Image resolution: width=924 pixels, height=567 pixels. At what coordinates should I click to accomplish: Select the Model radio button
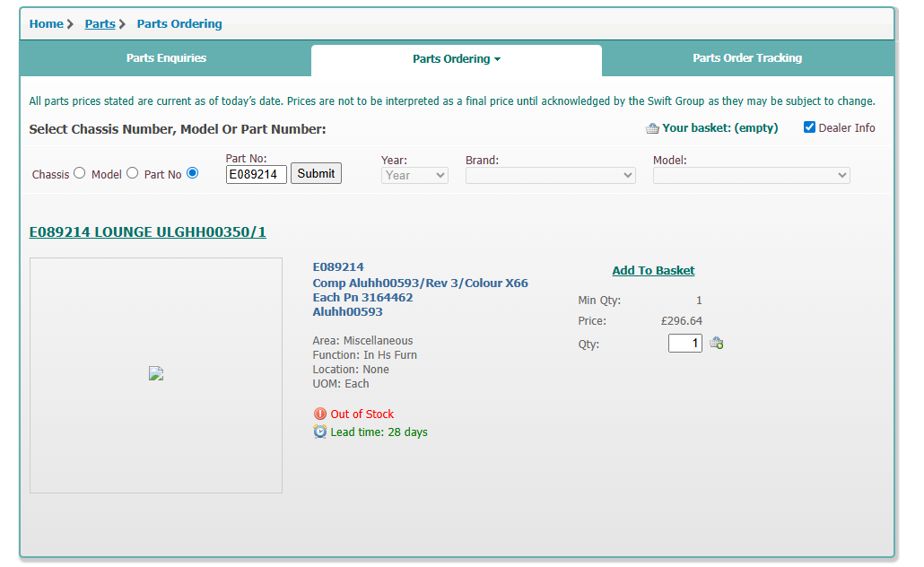(133, 173)
